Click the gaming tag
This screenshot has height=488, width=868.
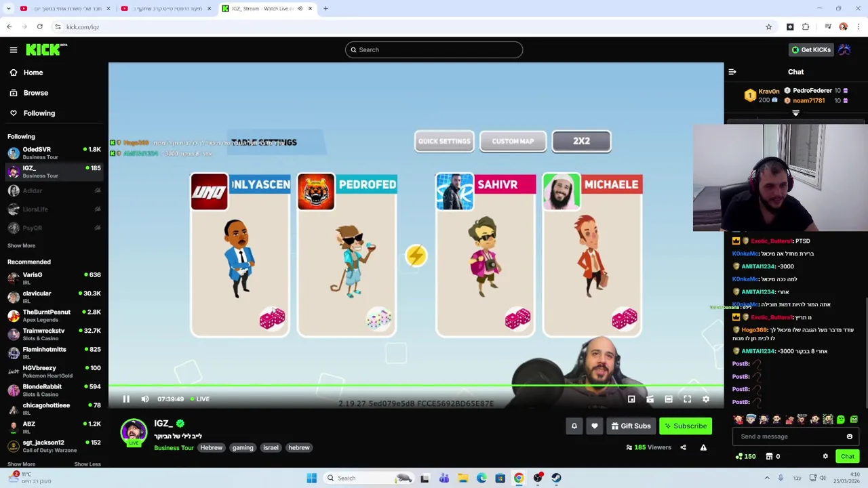(x=242, y=447)
